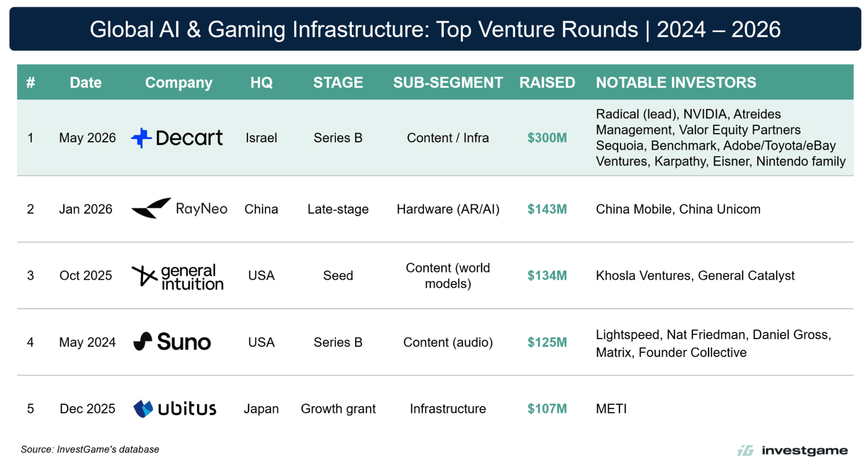Click the Hardware (AR/AI) sub-segment cell

pyautogui.click(x=448, y=209)
